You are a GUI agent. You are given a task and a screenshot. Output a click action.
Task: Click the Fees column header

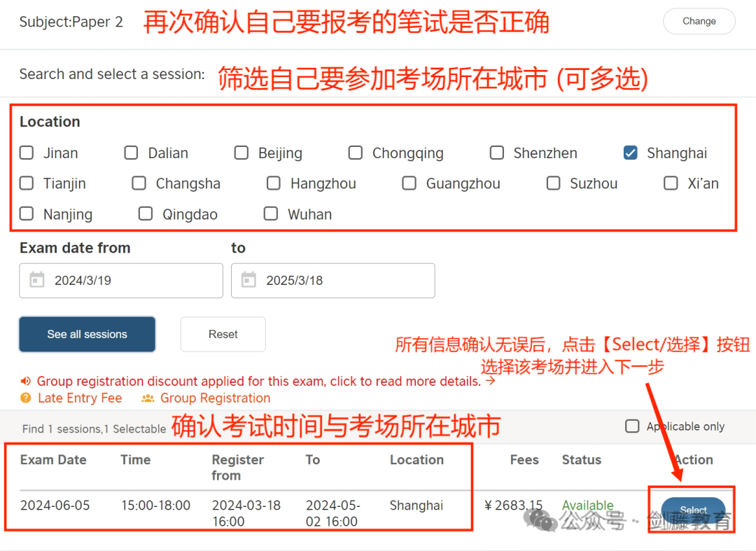click(524, 460)
